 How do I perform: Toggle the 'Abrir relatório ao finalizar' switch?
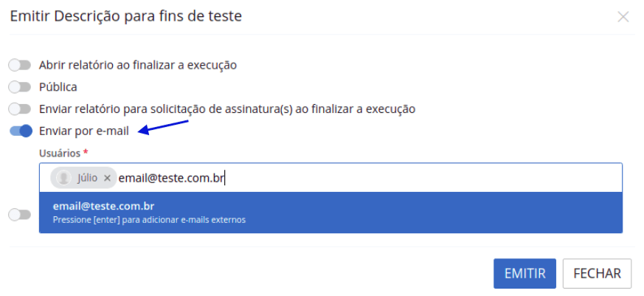(x=20, y=65)
